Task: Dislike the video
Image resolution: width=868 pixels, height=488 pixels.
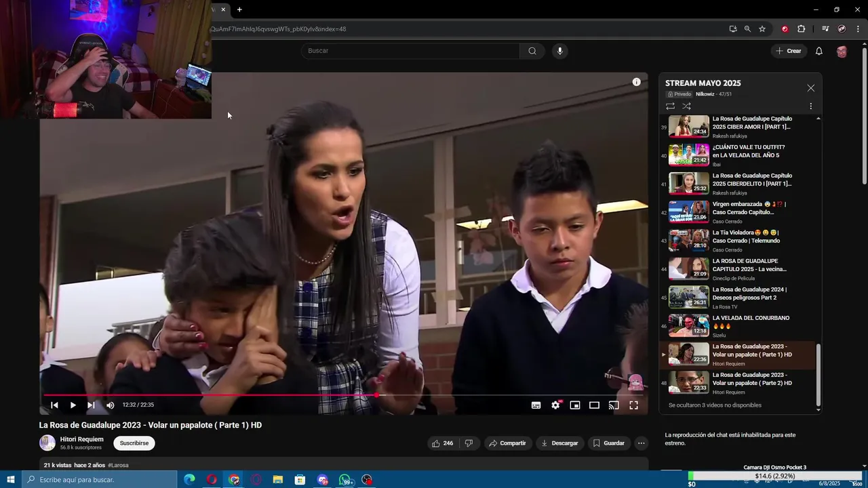Action: click(469, 443)
